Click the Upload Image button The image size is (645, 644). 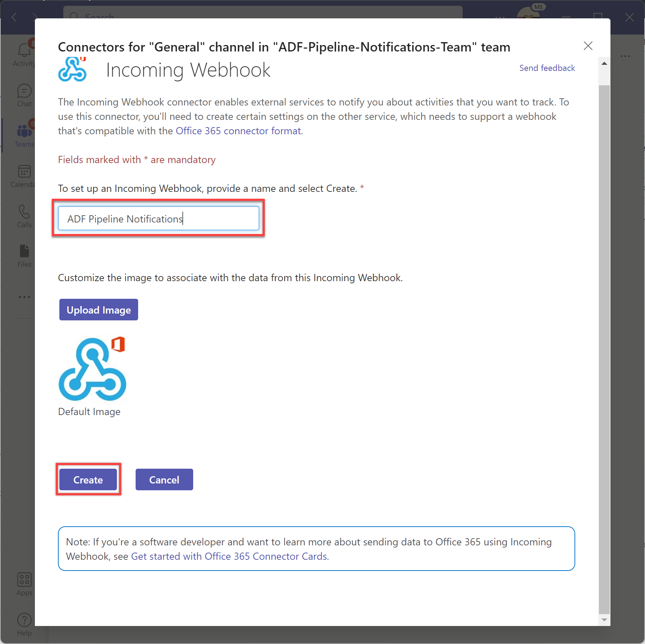(99, 310)
